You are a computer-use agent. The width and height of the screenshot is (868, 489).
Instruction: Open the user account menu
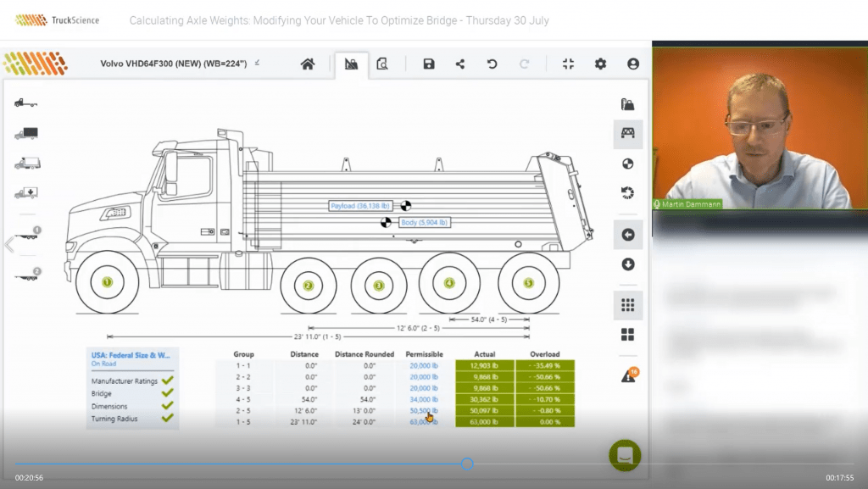[633, 64]
